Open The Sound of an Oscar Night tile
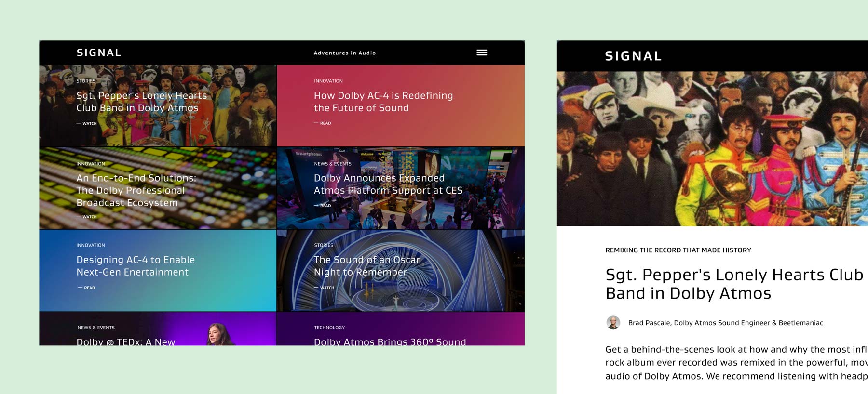The image size is (868, 394). click(367, 266)
